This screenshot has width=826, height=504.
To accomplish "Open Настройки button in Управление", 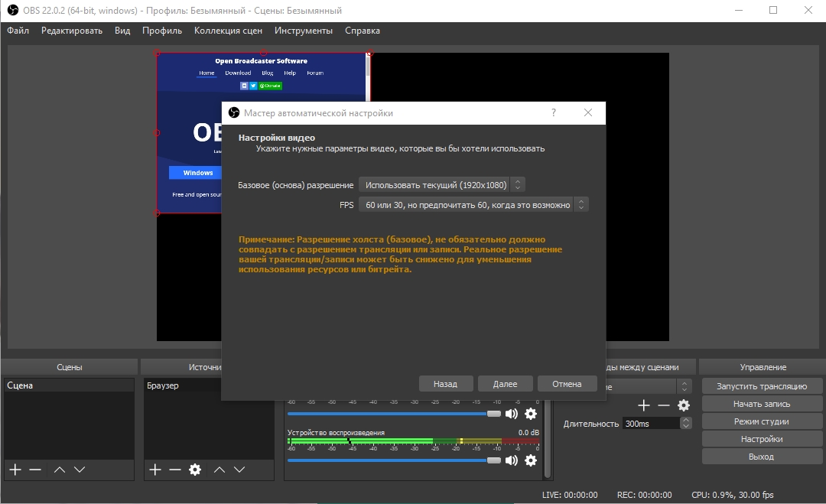I will coord(762,439).
